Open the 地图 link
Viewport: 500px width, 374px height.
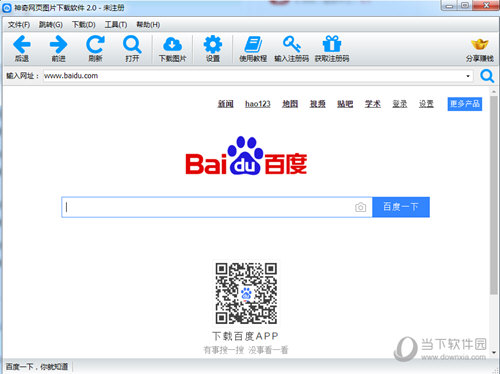(x=290, y=104)
